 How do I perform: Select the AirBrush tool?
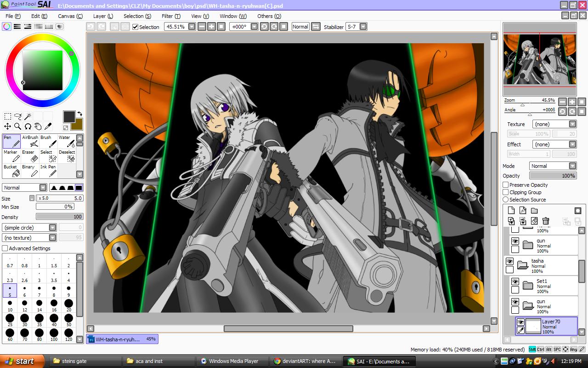(x=30, y=141)
